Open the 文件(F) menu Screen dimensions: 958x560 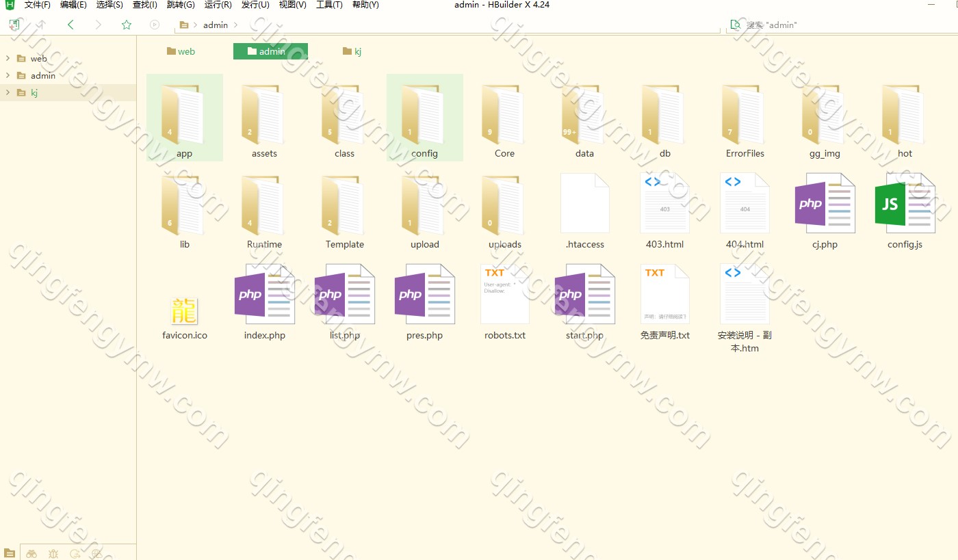pyautogui.click(x=38, y=5)
